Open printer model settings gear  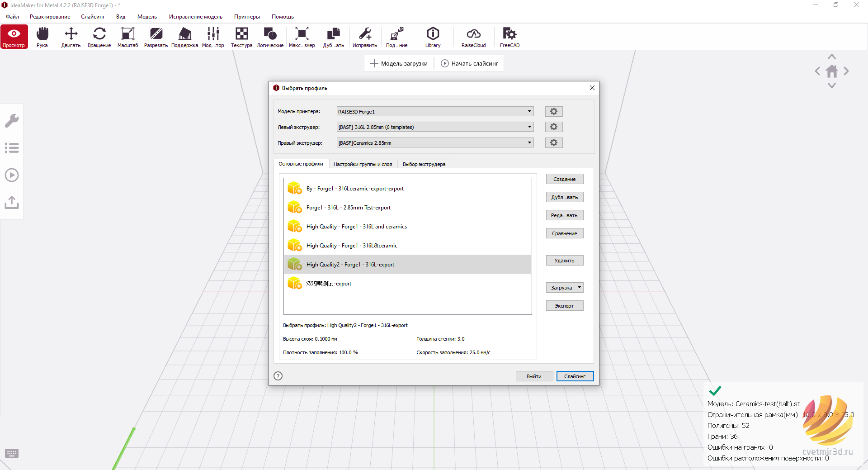554,111
